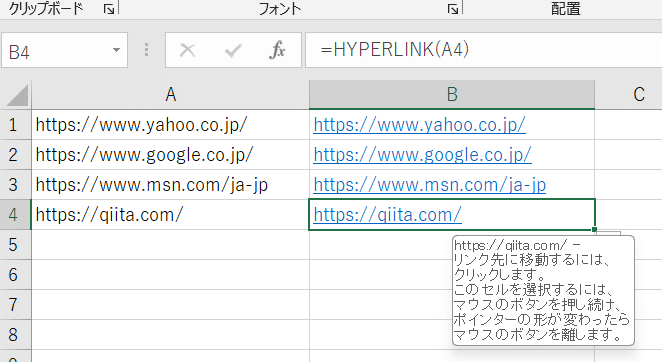Select column A header

click(x=171, y=95)
